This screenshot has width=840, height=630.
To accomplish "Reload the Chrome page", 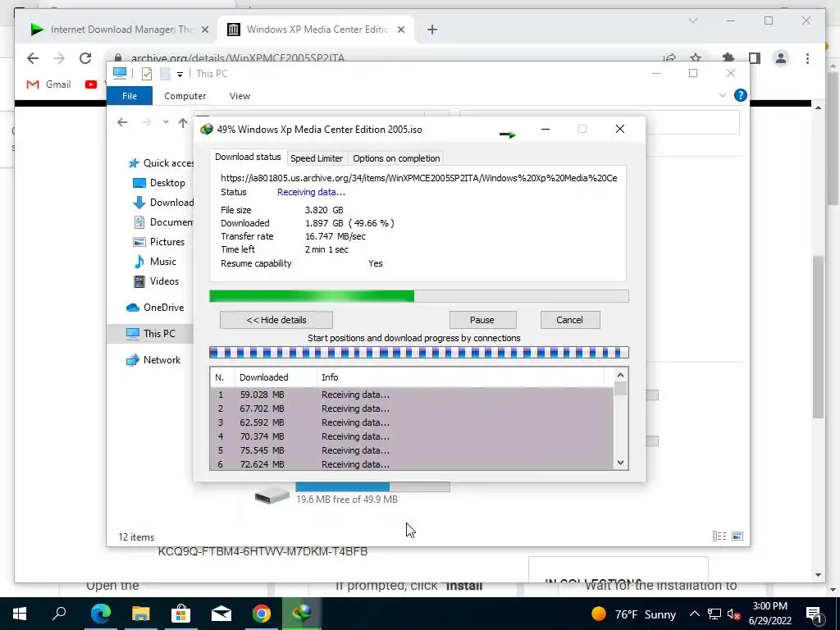I will point(85,58).
